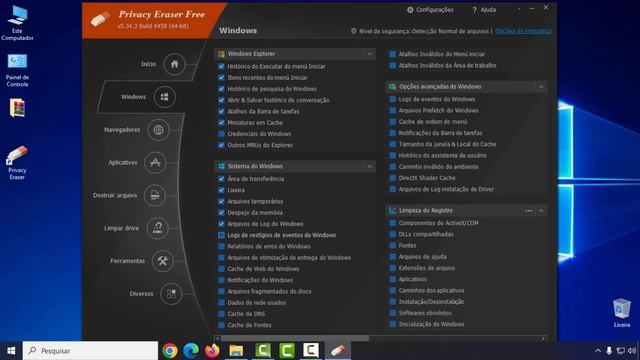This screenshot has width=640, height=360.
Task: Enable Cache de DNS checkbox
Action: click(222, 314)
